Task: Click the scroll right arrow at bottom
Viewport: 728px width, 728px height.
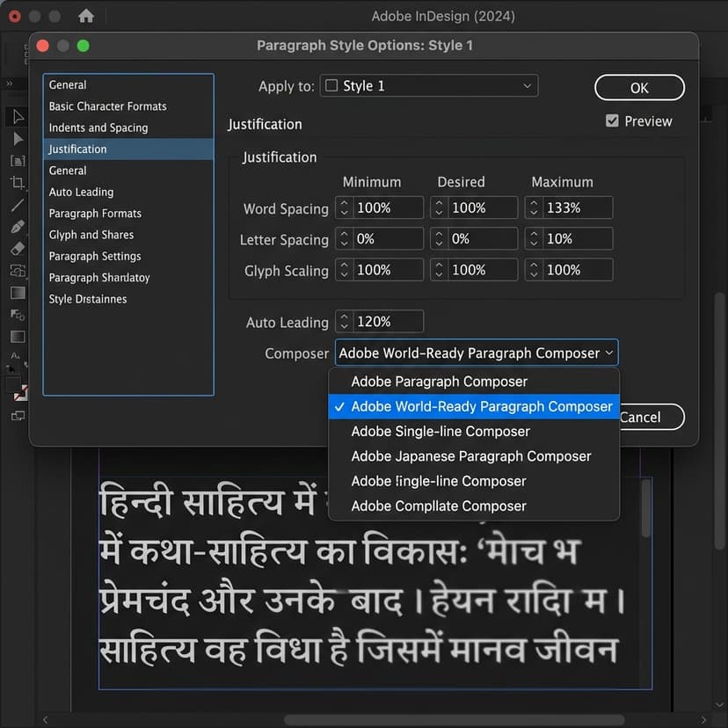Action: pos(704,719)
